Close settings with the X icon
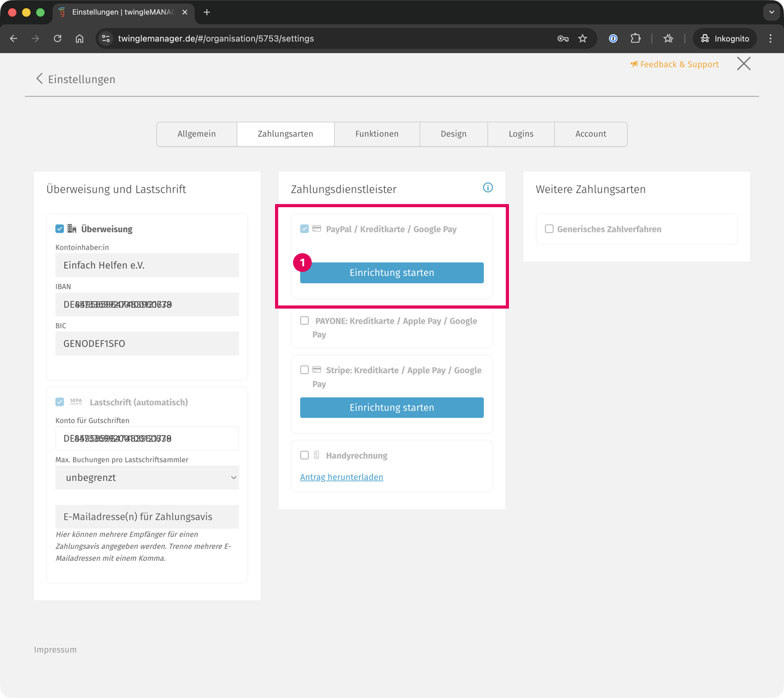Viewport: 784px width, 698px height. click(743, 64)
